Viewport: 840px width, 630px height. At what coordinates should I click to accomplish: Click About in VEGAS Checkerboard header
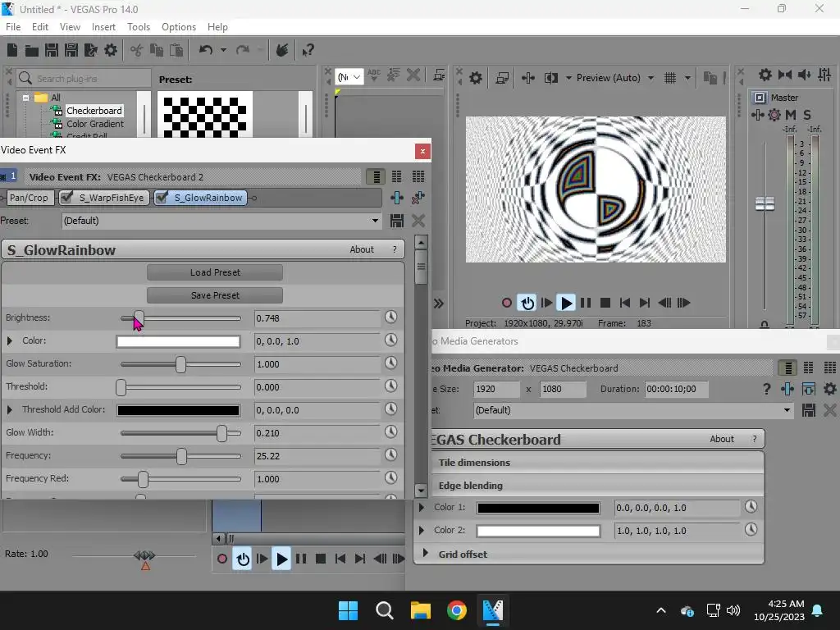pos(722,439)
